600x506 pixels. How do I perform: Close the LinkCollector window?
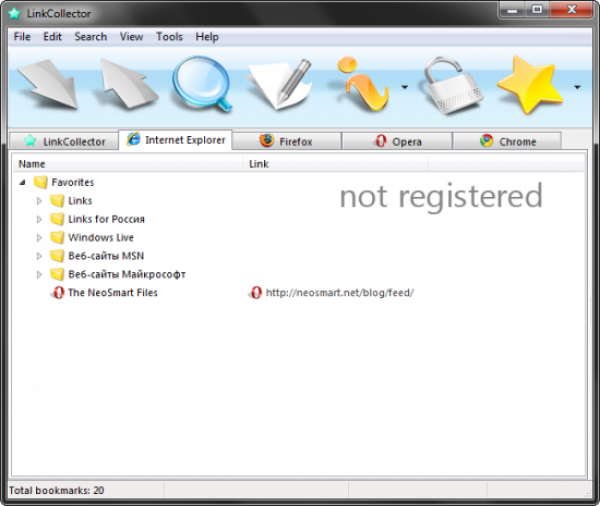click(572, 10)
